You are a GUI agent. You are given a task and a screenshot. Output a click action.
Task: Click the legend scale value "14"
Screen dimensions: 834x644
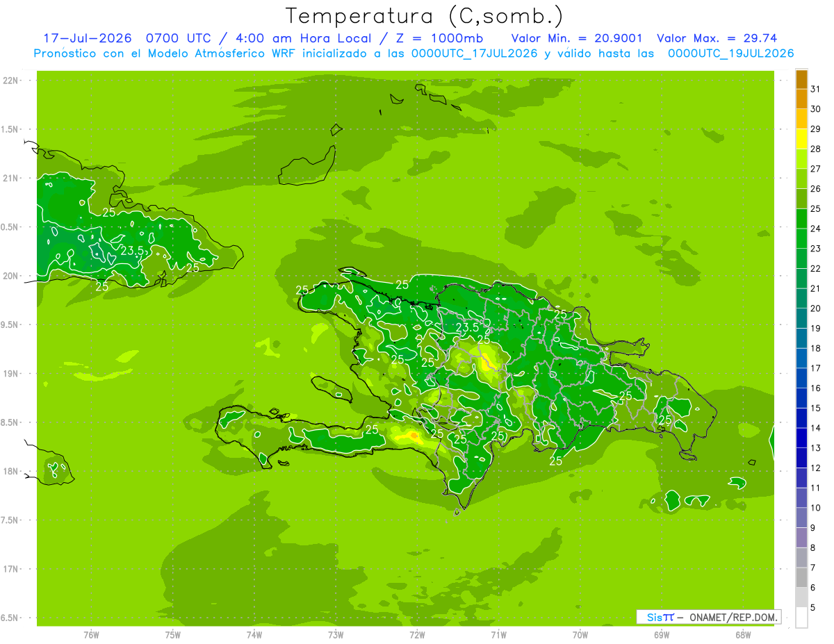[x=816, y=428]
